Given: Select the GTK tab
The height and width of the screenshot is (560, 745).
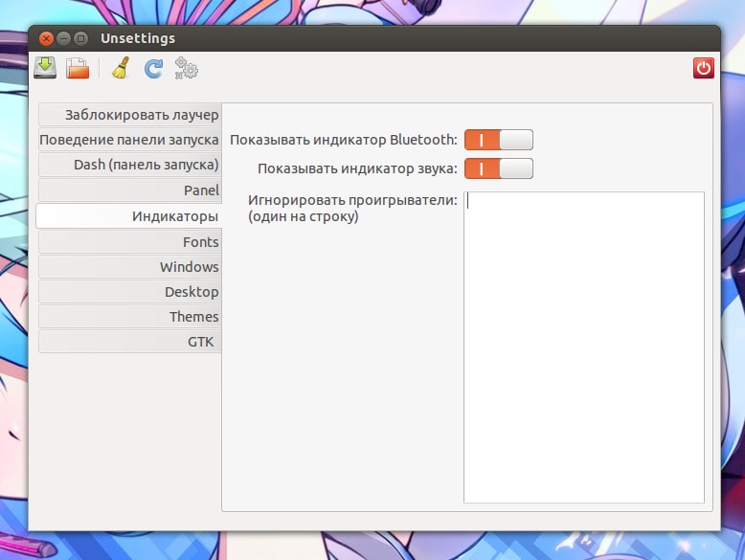Looking at the screenshot, I should (x=129, y=342).
